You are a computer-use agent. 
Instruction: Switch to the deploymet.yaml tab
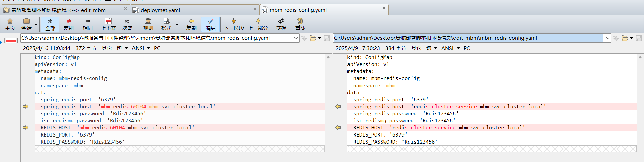pos(160,10)
